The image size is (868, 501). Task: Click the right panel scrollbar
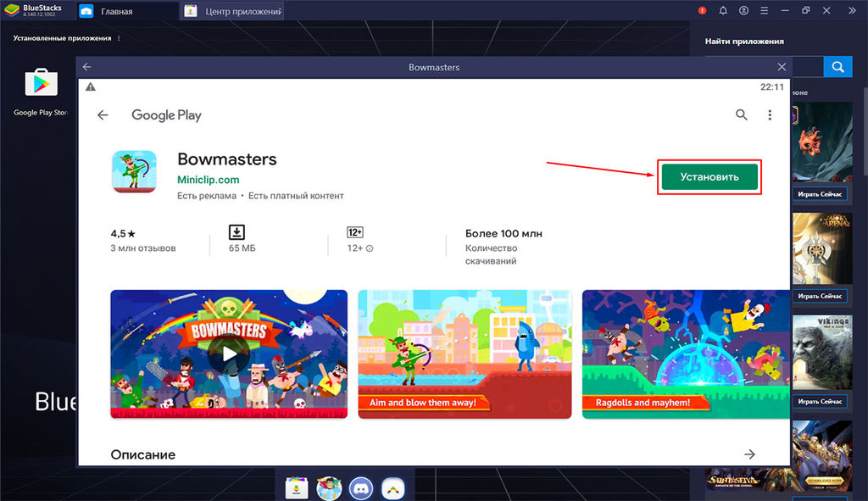tap(865, 130)
